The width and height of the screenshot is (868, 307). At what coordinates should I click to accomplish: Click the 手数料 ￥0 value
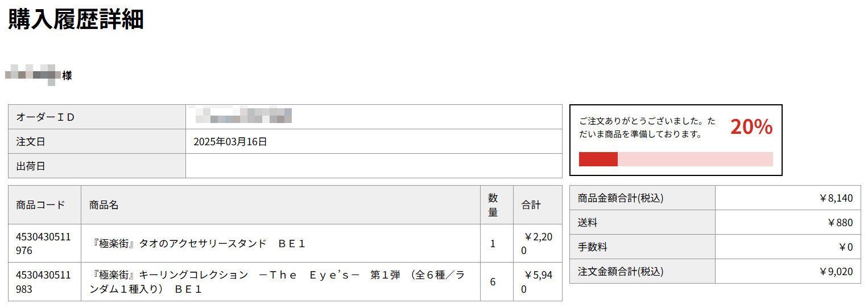point(846,247)
